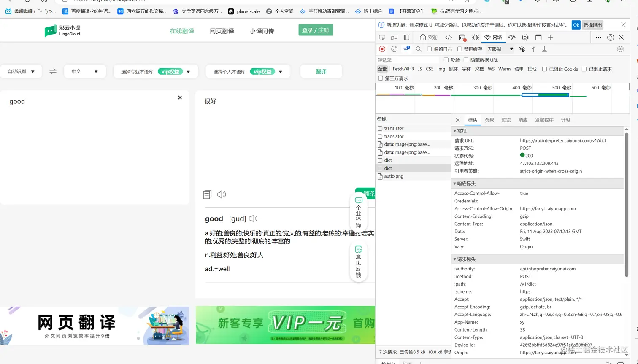Click the 筛选器 filter input
This screenshot has width=638, height=364.
[x=407, y=60]
